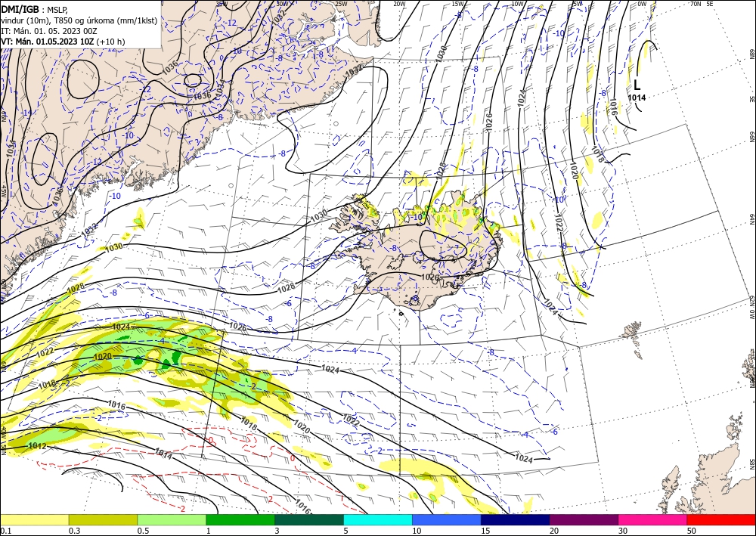Click the light green 0.5–1 legend swatch
The width and height of the screenshot is (756, 536).
tap(172, 519)
